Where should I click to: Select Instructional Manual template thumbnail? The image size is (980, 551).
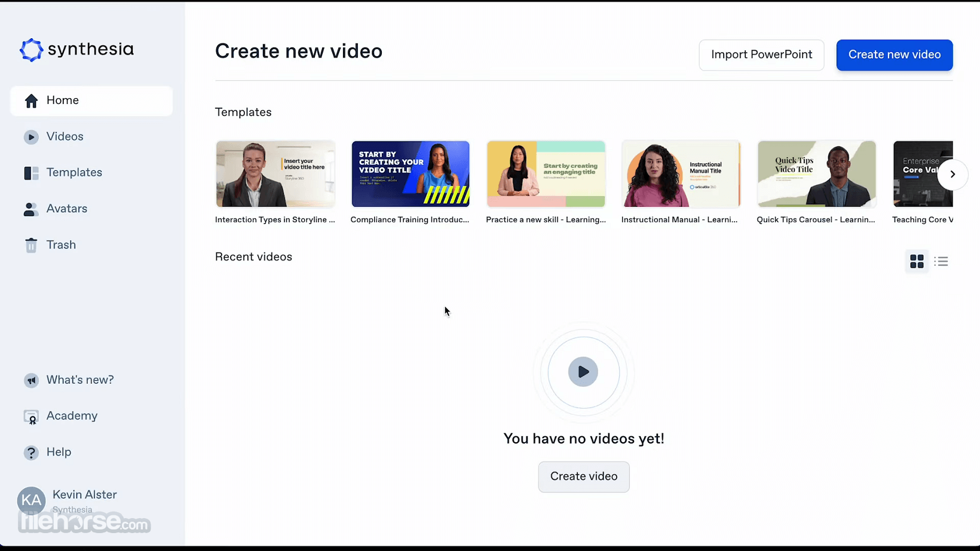point(681,174)
